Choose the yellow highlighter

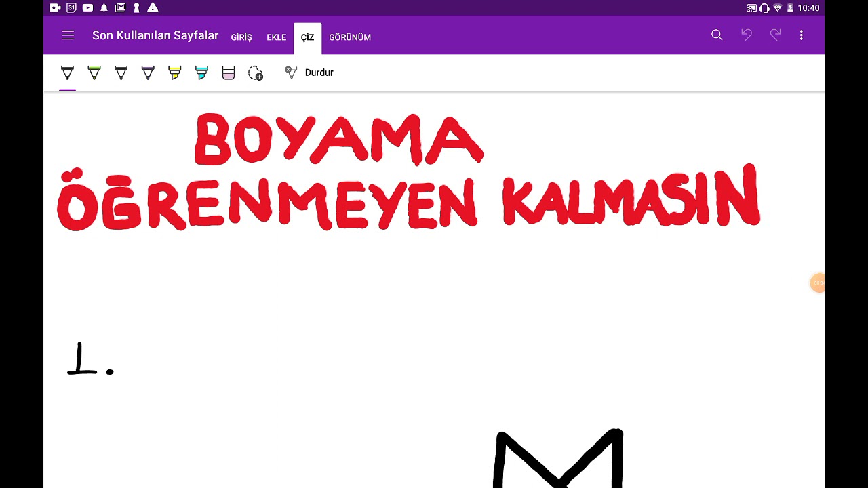pyautogui.click(x=175, y=73)
